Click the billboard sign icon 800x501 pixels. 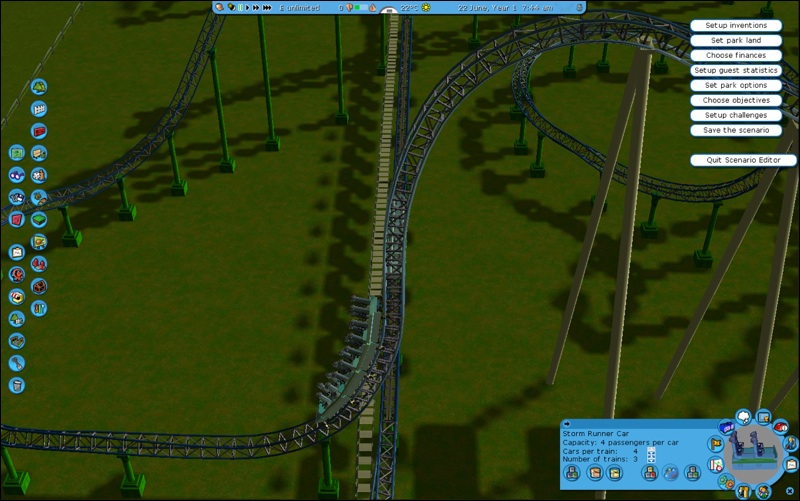click(39, 241)
